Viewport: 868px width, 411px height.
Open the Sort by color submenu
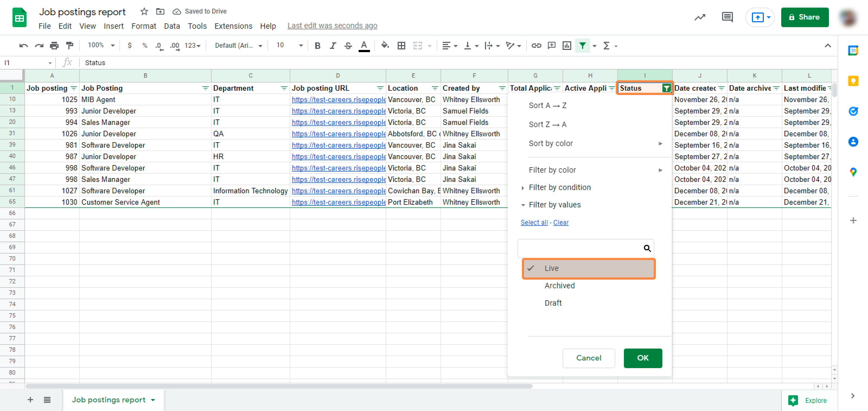[595, 144]
